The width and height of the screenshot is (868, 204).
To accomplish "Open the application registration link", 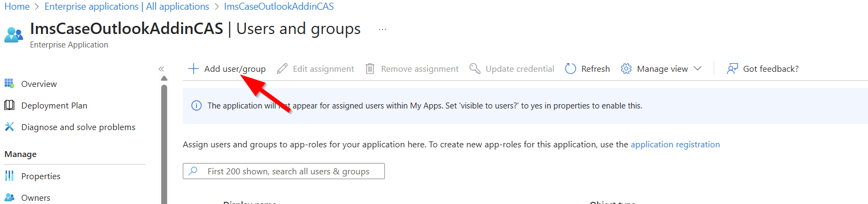I will coord(675,144).
